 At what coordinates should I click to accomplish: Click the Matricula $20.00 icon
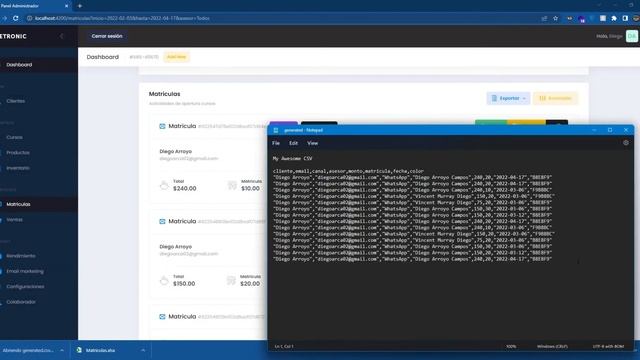pos(231,280)
